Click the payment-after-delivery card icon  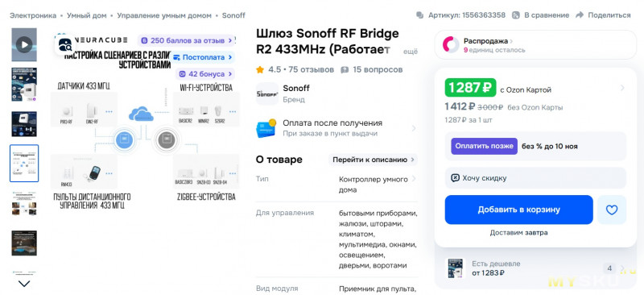[x=266, y=128]
